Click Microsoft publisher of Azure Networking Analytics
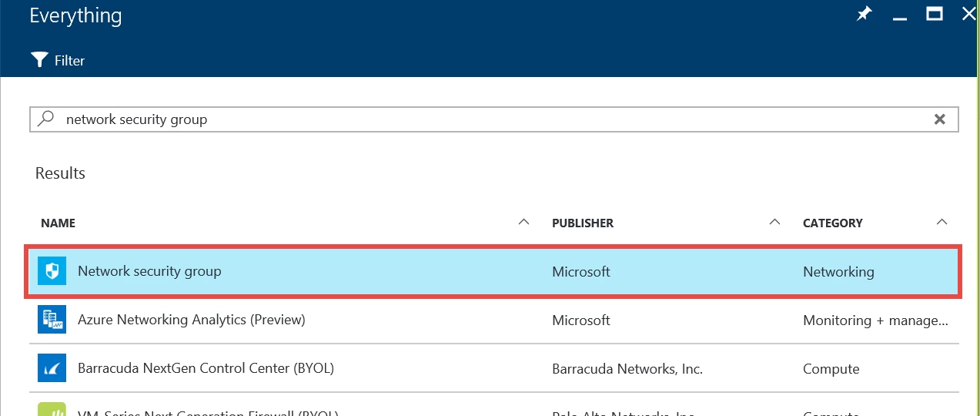This screenshot has height=416, width=980. coord(581,320)
